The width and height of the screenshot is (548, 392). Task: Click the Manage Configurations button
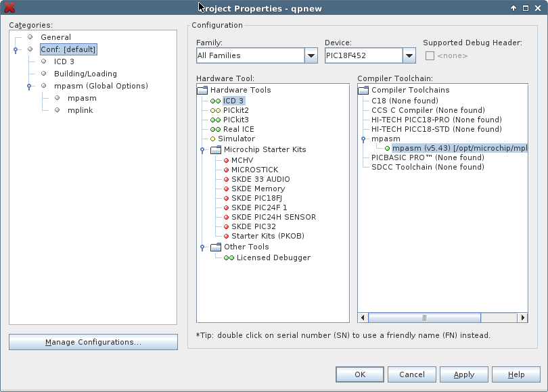click(93, 342)
